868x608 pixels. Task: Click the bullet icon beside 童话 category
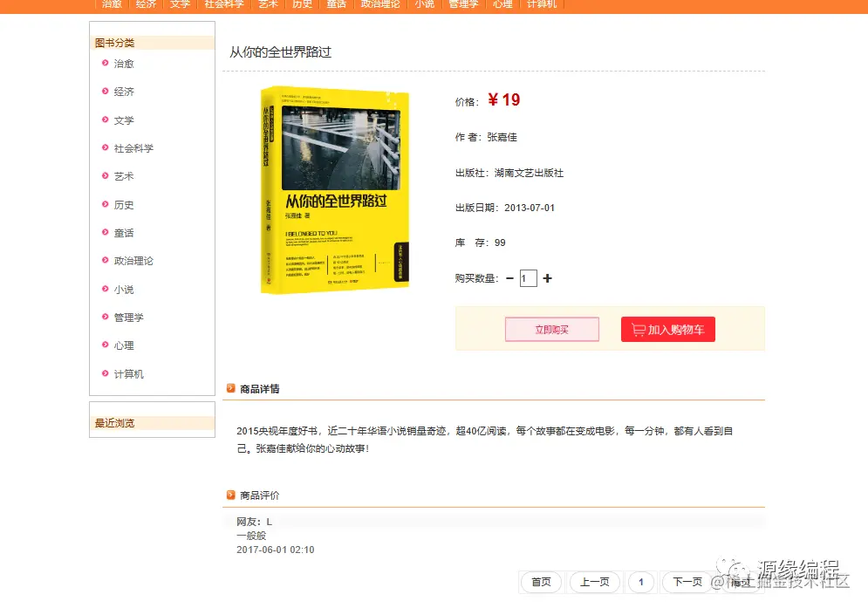point(106,233)
